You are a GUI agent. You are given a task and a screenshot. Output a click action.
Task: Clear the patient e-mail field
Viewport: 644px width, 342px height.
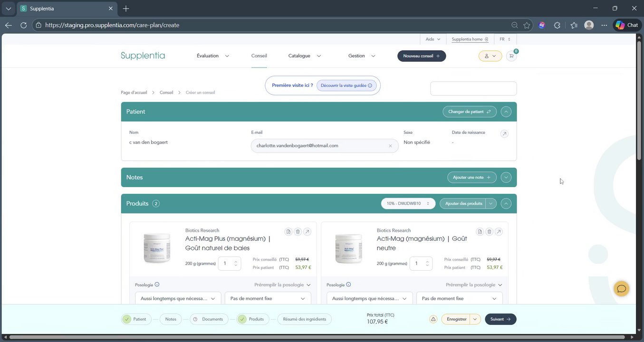tap(391, 146)
